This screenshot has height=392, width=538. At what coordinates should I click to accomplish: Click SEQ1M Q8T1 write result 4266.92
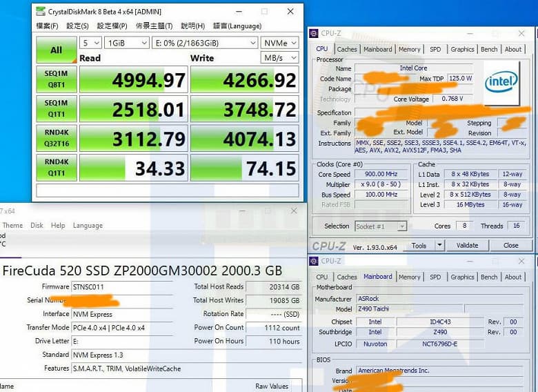tap(245, 79)
